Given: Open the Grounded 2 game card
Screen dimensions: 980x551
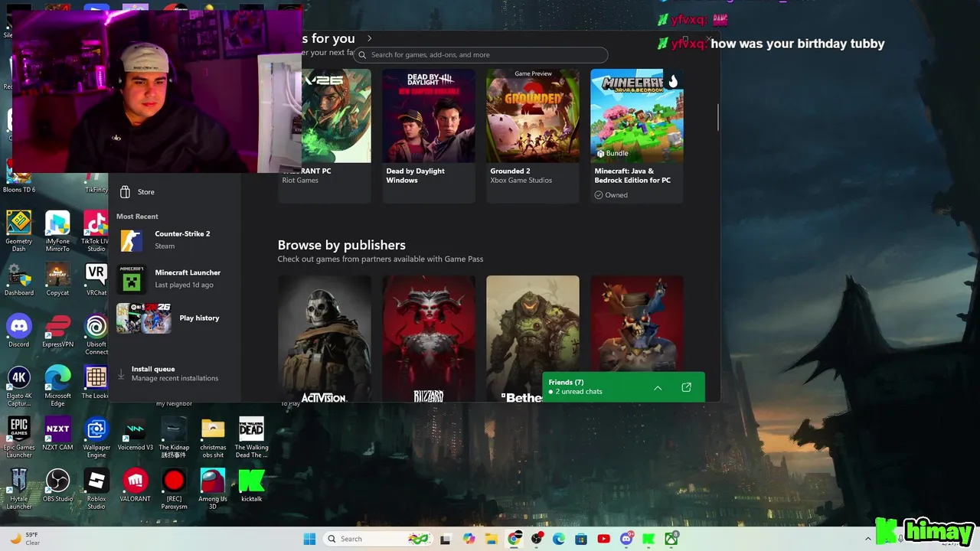Looking at the screenshot, I should click(533, 135).
